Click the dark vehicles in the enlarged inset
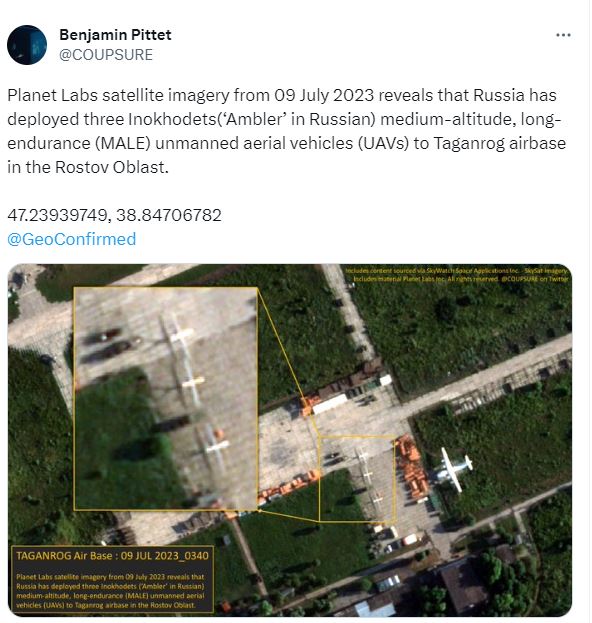 107,342
